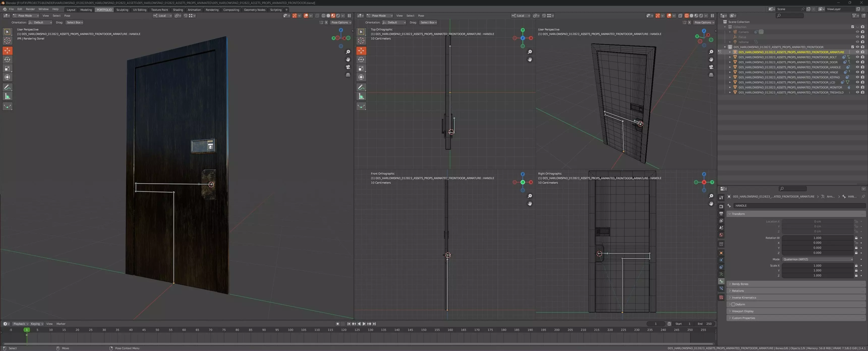Image resolution: width=868 pixels, height=351 pixels.
Task: Enable the Deform checkbox
Action: pyautogui.click(x=733, y=304)
